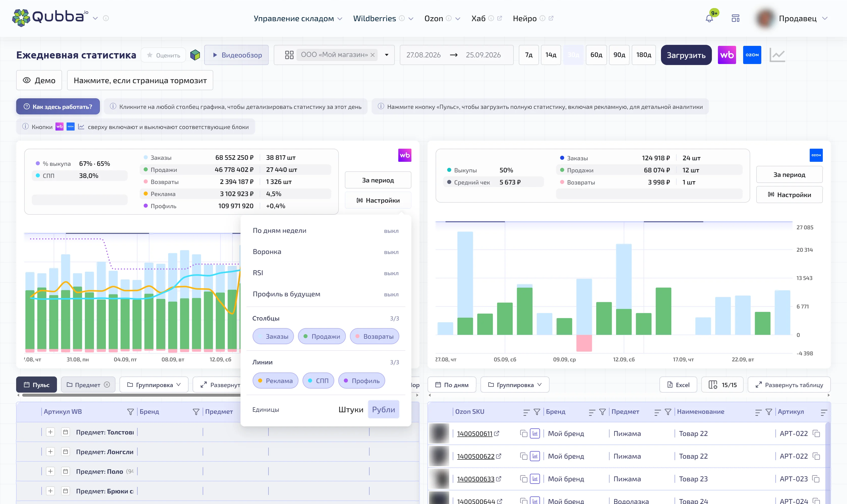This screenshot has height=504, width=847.
Task: Toggle the Продажи columns chip
Action: click(321, 337)
